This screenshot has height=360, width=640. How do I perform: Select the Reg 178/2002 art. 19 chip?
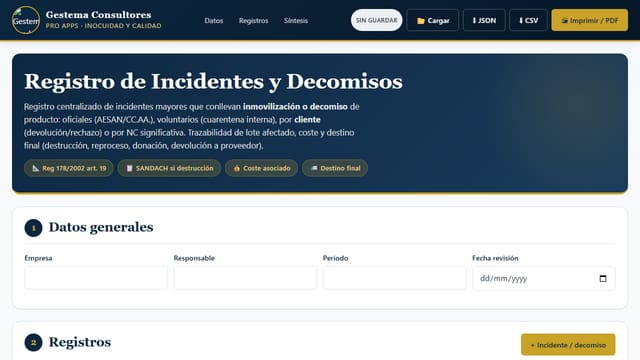[x=69, y=168]
